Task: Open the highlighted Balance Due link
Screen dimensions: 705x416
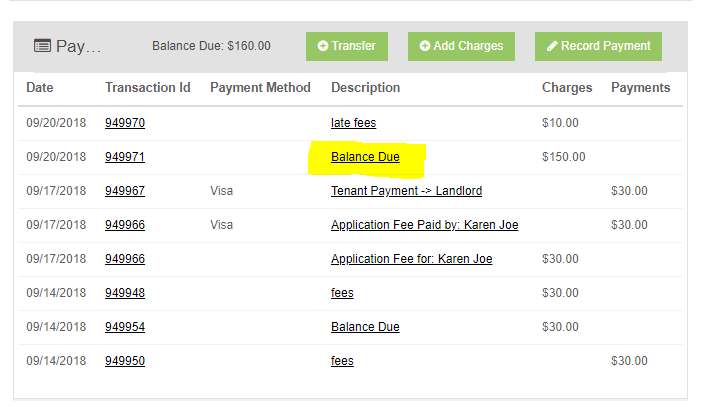Action: click(365, 157)
